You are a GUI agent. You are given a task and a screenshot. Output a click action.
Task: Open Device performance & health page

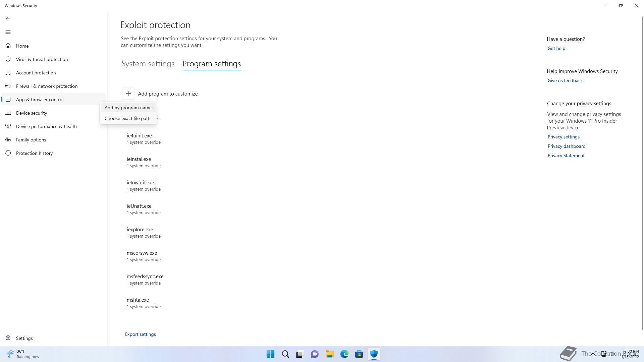(x=54, y=126)
